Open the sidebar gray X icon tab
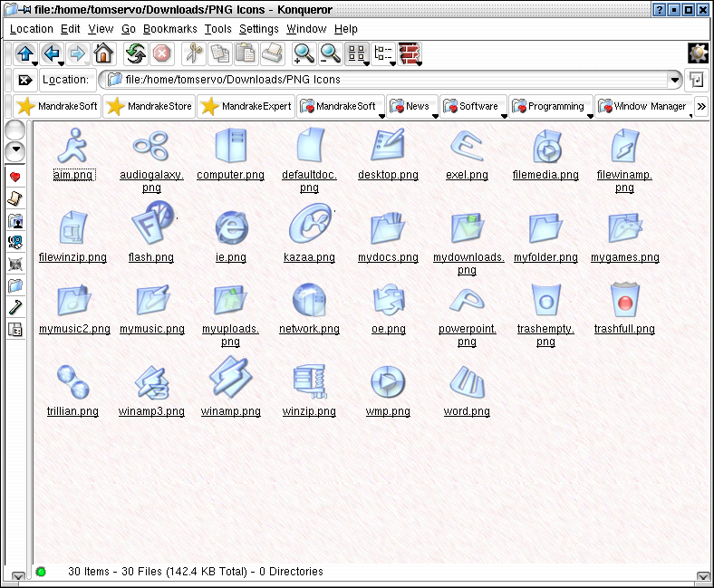714x588 pixels. point(15,265)
